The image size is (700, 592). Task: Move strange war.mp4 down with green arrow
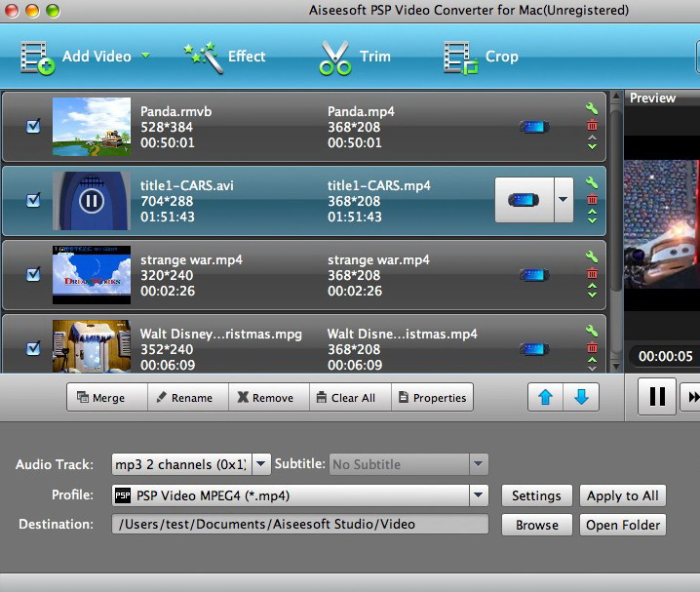pos(592,295)
